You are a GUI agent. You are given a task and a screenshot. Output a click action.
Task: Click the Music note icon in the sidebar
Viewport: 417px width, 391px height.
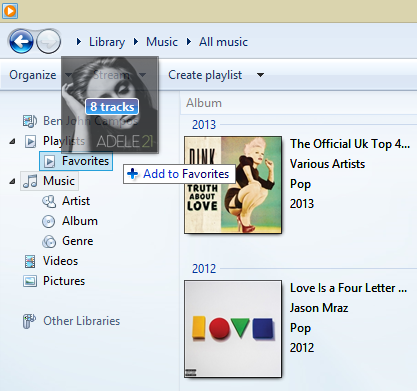click(x=30, y=181)
